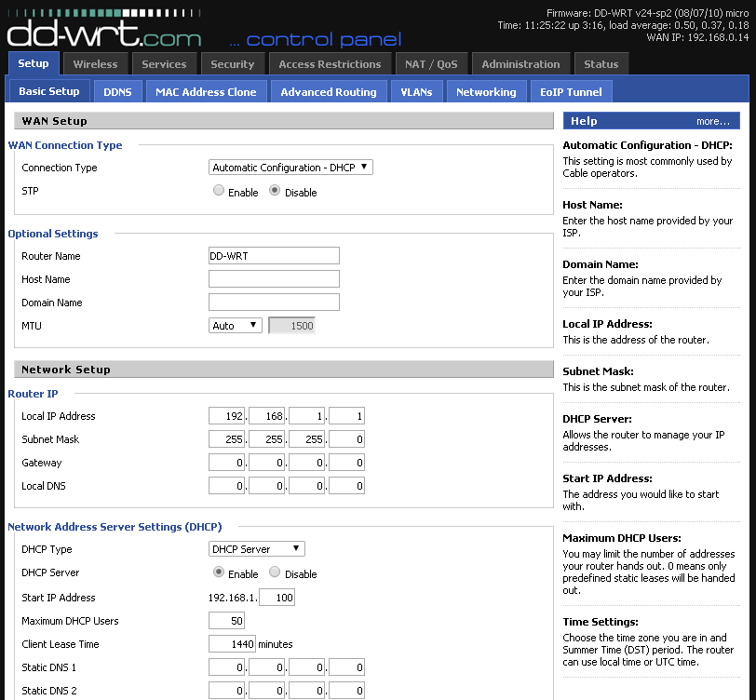Click the 'Network Setup' section heading
Viewport: 756px width, 700px height.
click(66, 370)
